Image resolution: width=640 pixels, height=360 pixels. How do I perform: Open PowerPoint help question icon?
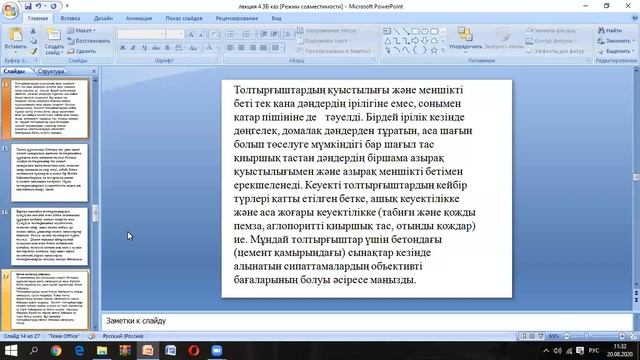(635, 18)
